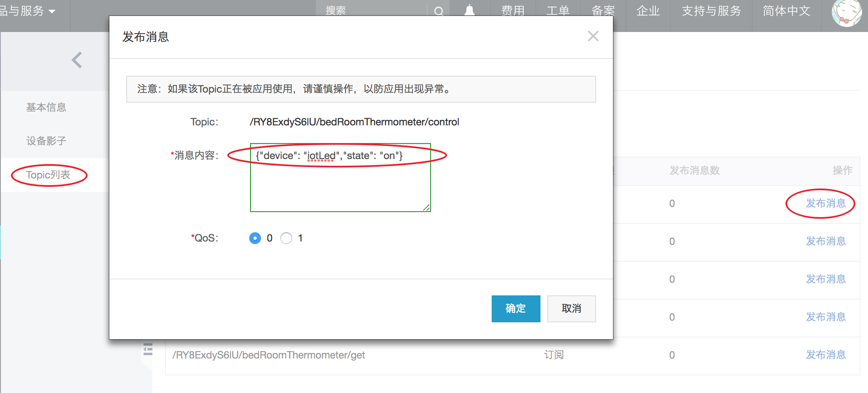The width and height of the screenshot is (868, 393).
Task: Go back using the left chevron icon
Action: point(77,60)
